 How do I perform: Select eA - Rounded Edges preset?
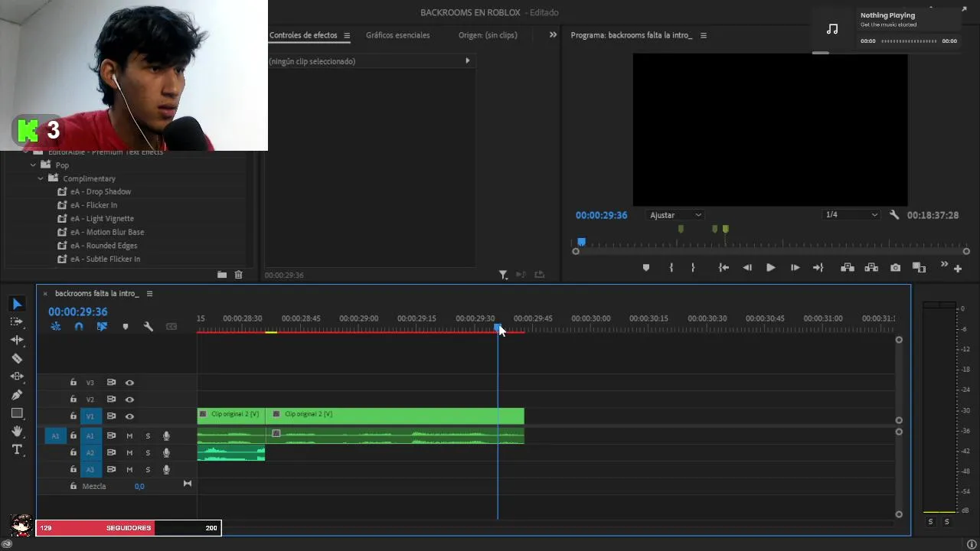pos(103,246)
